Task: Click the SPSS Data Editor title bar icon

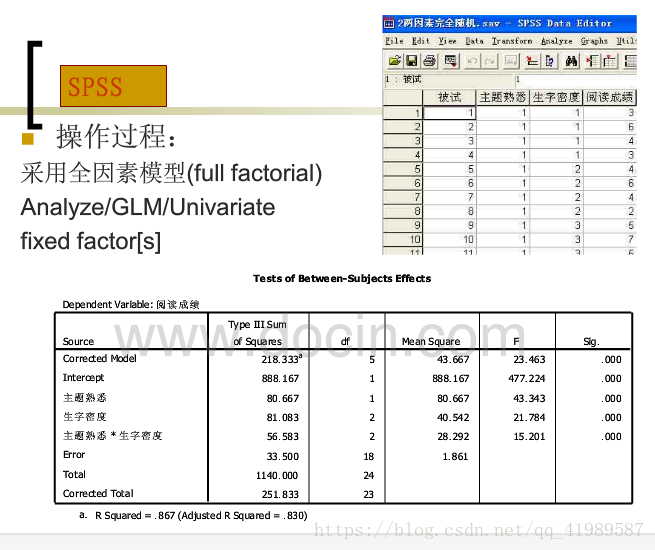Action: click(x=388, y=23)
